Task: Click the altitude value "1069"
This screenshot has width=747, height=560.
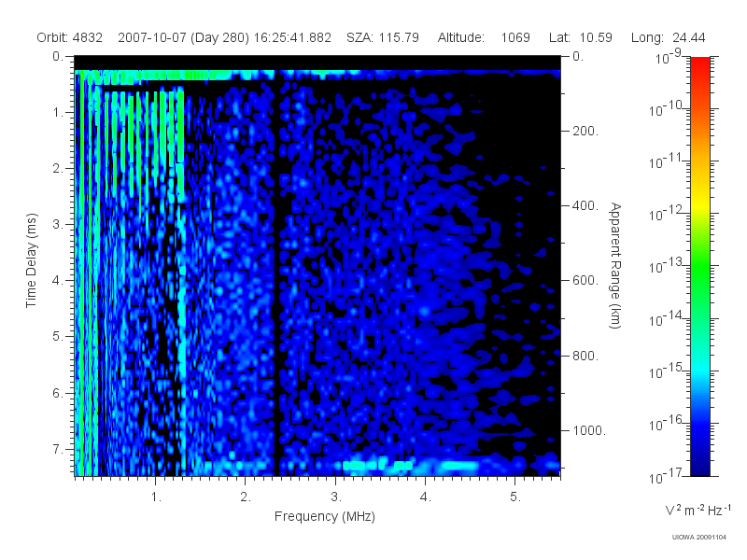Action: point(515,37)
